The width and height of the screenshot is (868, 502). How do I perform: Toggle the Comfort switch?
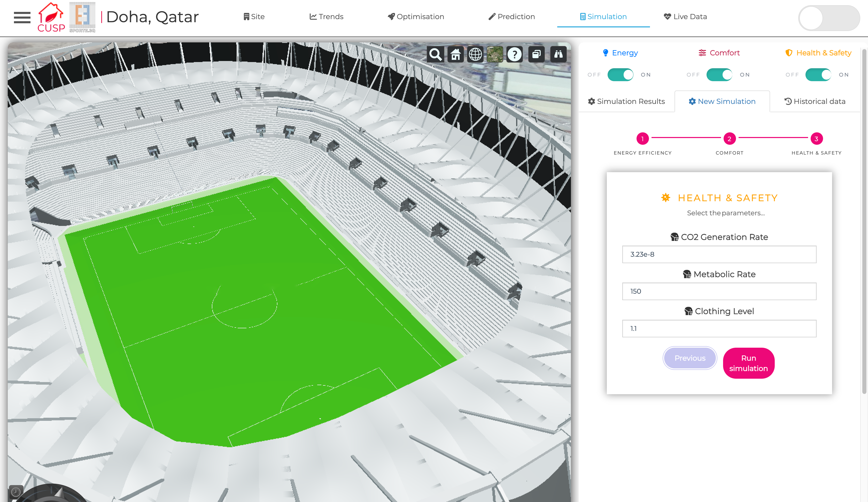(719, 74)
